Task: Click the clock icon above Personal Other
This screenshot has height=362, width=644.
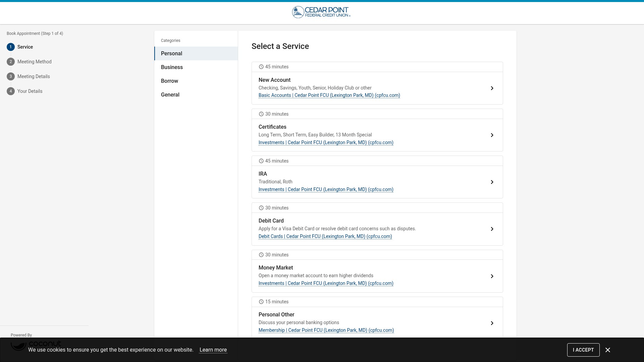Action: click(261, 302)
